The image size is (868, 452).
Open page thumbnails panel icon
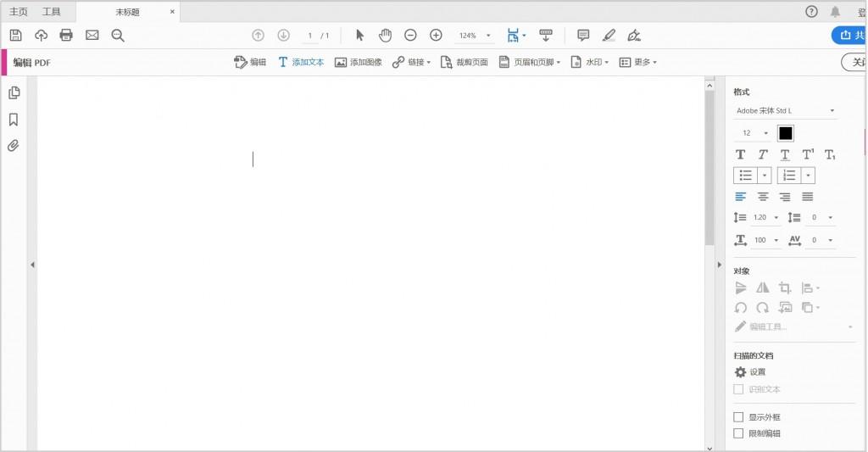[14, 93]
